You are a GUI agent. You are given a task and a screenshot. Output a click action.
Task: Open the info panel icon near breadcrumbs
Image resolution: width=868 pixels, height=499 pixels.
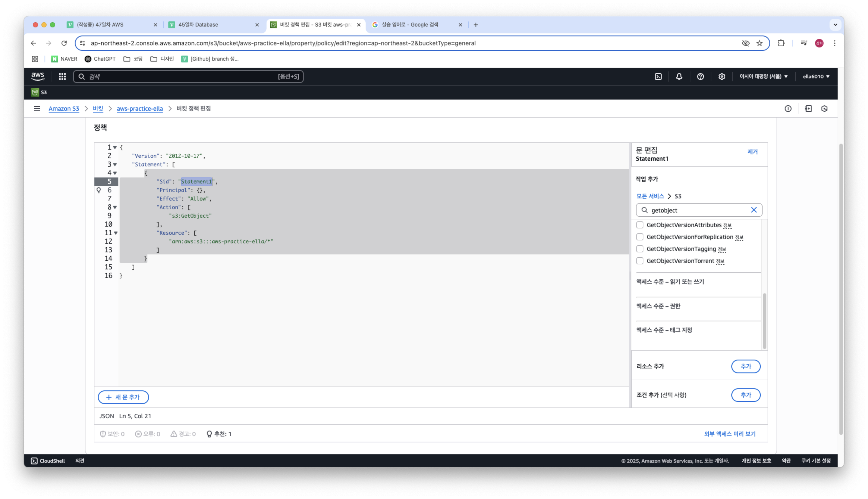tap(788, 109)
